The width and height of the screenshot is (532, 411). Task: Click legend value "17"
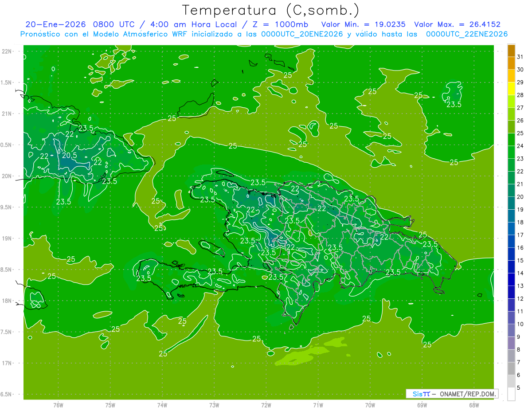520,235
